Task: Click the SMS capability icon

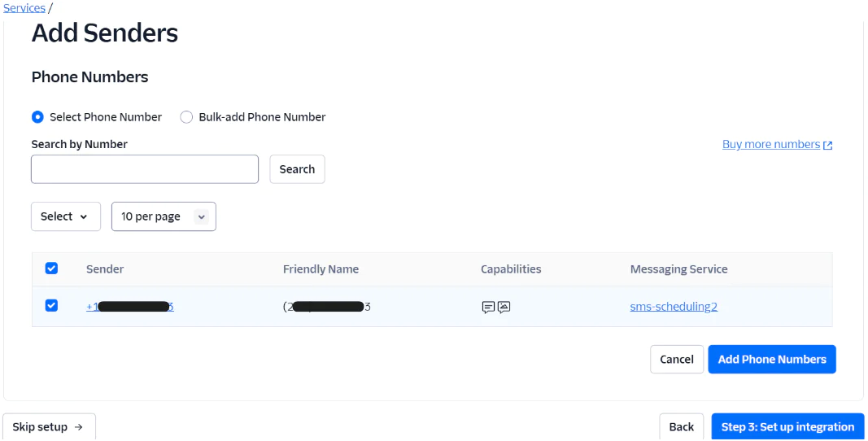Action: click(488, 308)
